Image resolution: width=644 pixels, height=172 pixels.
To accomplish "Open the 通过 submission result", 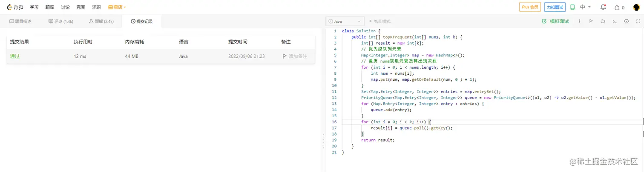I will pyautogui.click(x=15, y=56).
